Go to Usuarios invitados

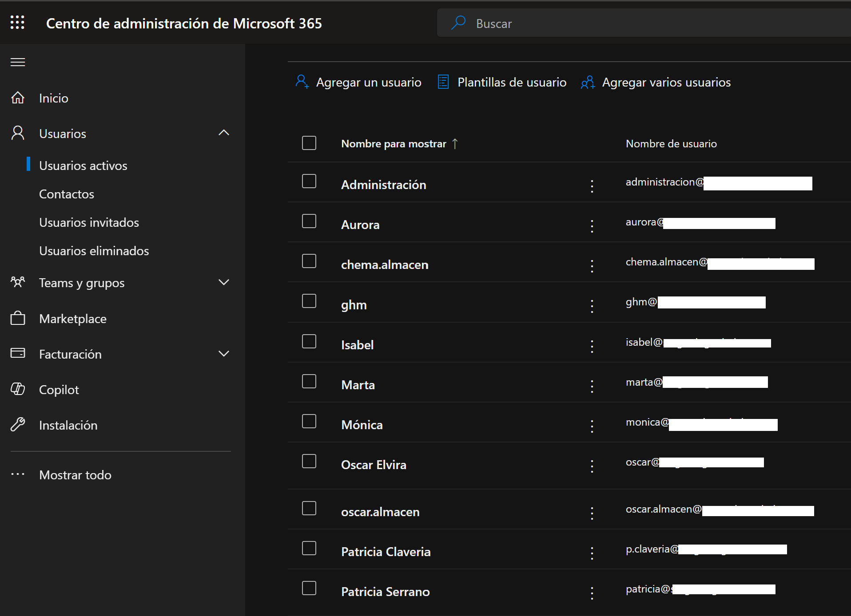point(89,222)
